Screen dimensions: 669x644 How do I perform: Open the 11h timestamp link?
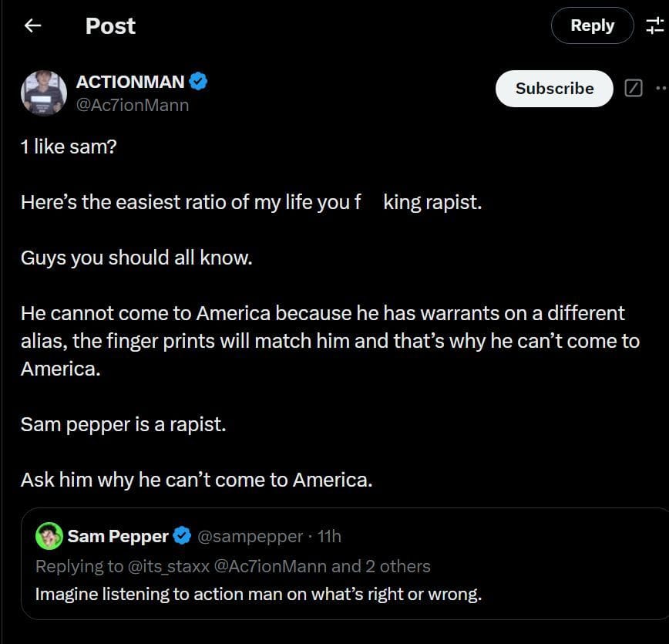click(332, 536)
